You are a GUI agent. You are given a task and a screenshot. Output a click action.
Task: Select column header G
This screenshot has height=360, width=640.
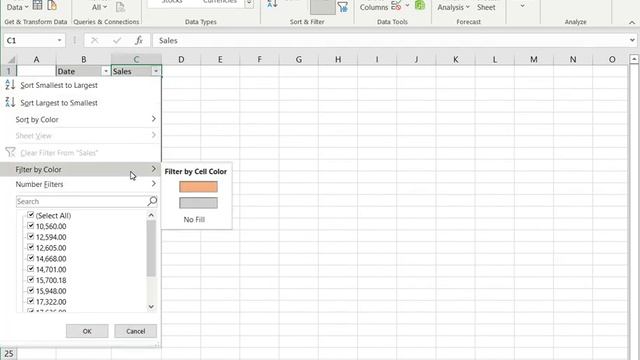[299, 60]
